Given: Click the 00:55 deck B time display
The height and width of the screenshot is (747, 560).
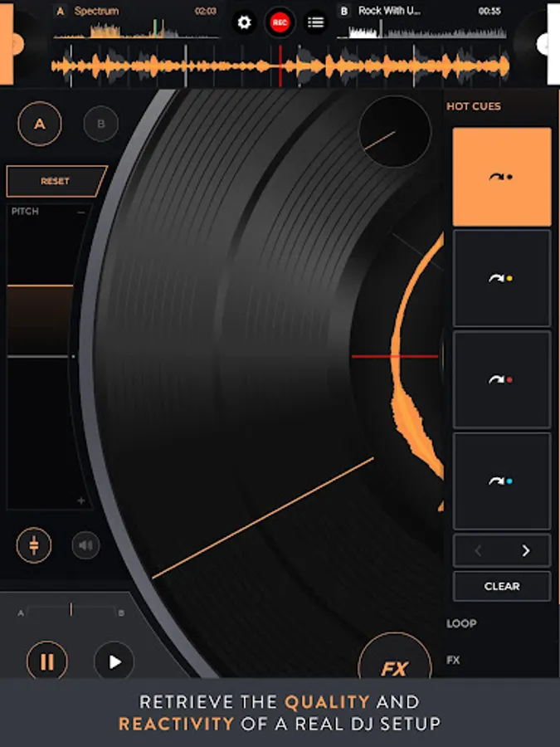Looking at the screenshot, I should (x=489, y=11).
